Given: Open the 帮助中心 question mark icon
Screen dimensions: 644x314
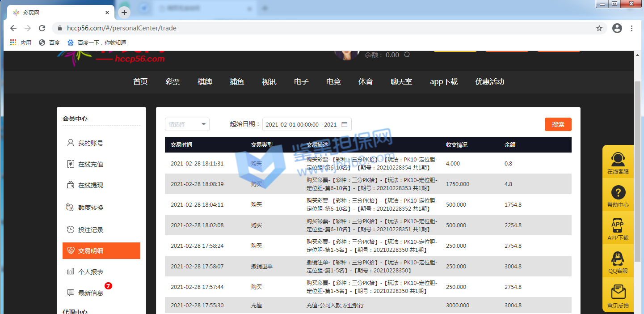Looking at the screenshot, I should click(618, 193).
